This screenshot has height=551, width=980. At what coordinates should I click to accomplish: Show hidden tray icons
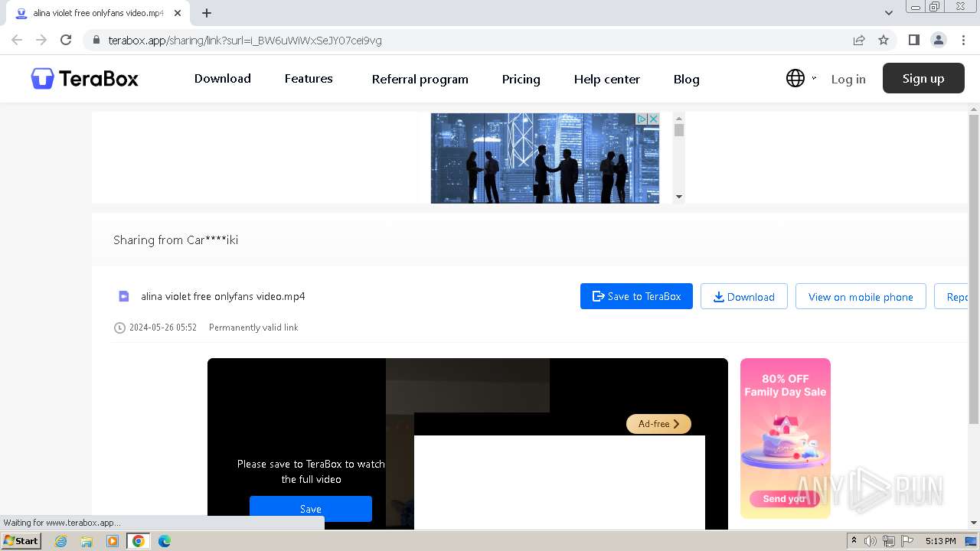(854, 541)
